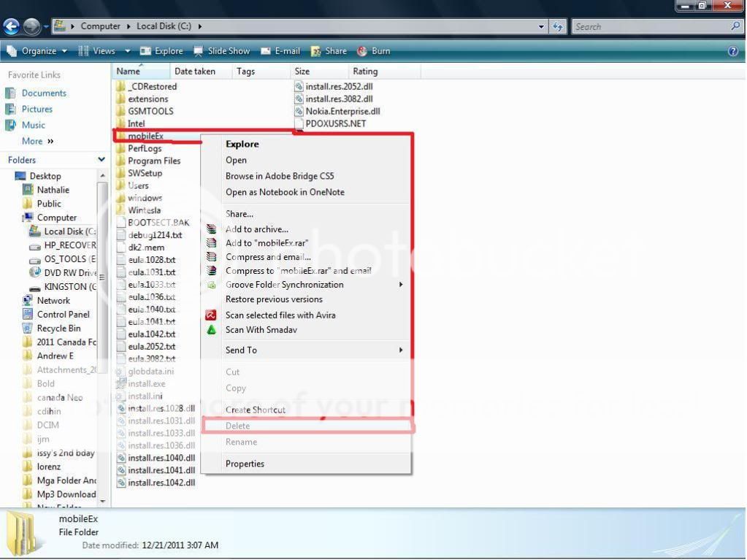Open the Views dropdown arrow
The height and width of the screenshot is (560, 747).
[x=128, y=51]
